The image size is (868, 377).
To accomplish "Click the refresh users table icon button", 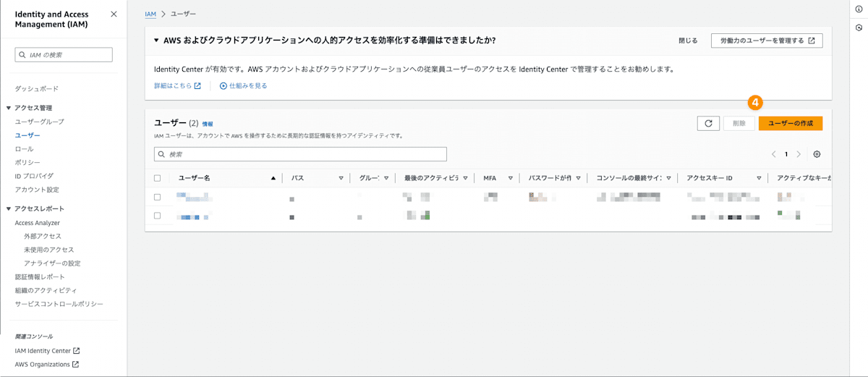I will click(708, 124).
